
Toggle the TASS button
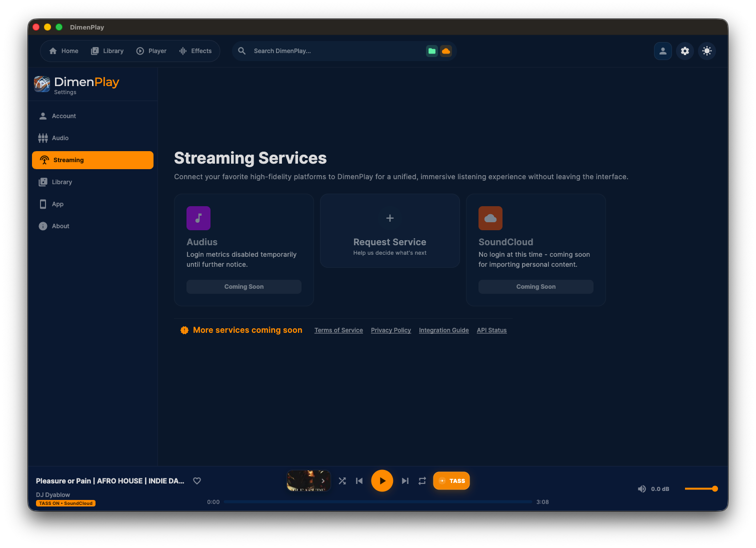point(451,481)
